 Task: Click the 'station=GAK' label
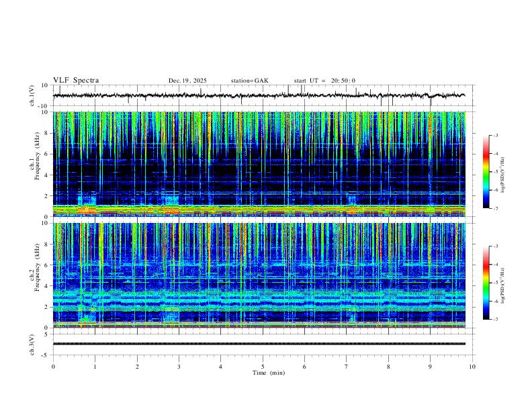[x=249, y=81]
